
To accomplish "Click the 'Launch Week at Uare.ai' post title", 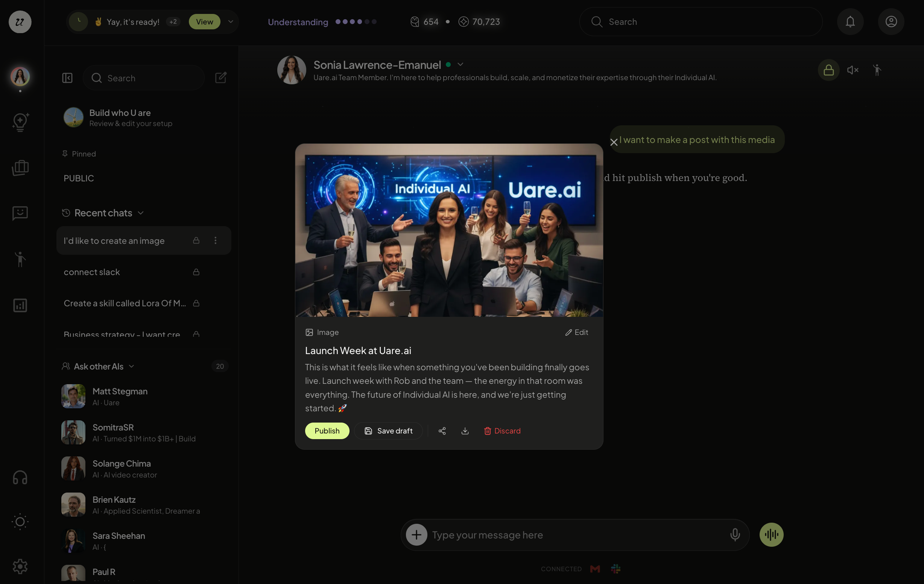I will pyautogui.click(x=358, y=350).
